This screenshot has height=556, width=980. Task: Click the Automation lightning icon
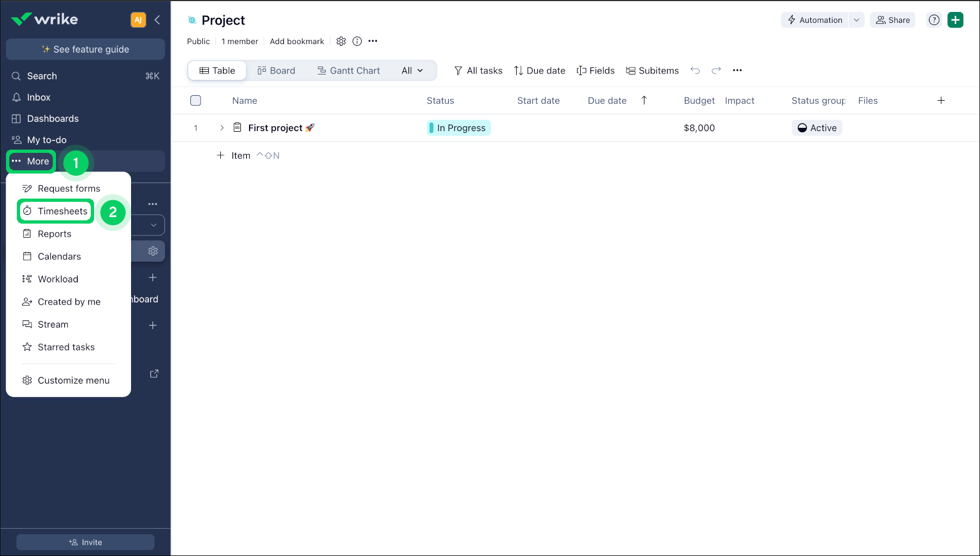[791, 20]
